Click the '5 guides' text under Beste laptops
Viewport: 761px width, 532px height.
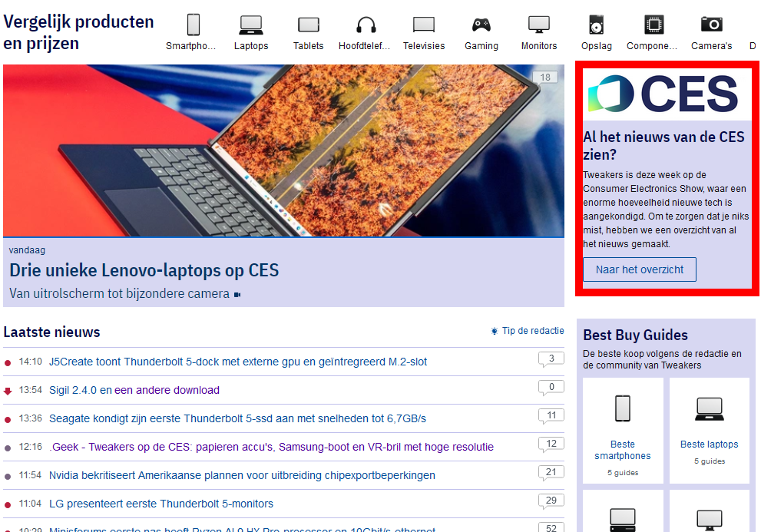[x=709, y=461]
